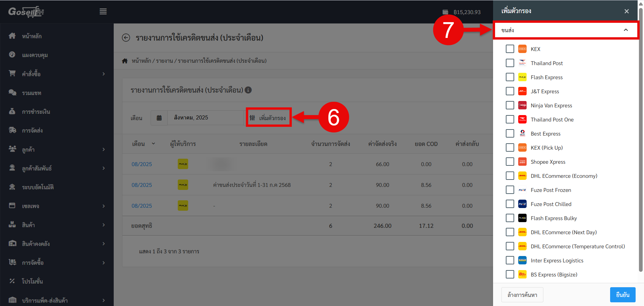The image size is (644, 306).
Task: Click the ล้างการค้นหา clear search button
Action: (522, 295)
